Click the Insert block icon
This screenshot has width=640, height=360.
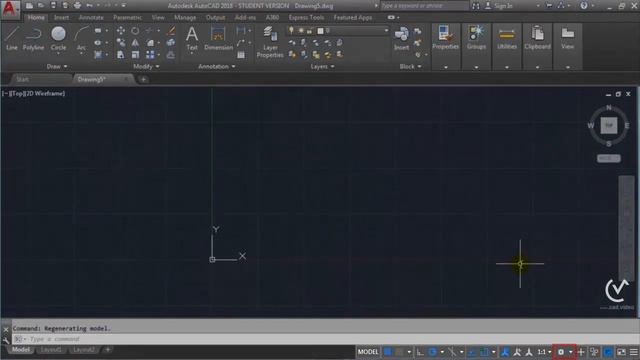pos(402,38)
